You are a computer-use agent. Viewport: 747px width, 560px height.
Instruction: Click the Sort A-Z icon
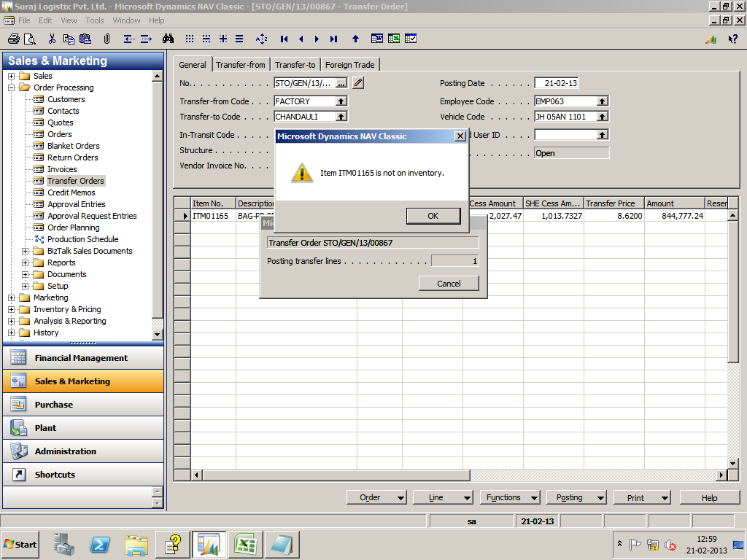(262, 39)
